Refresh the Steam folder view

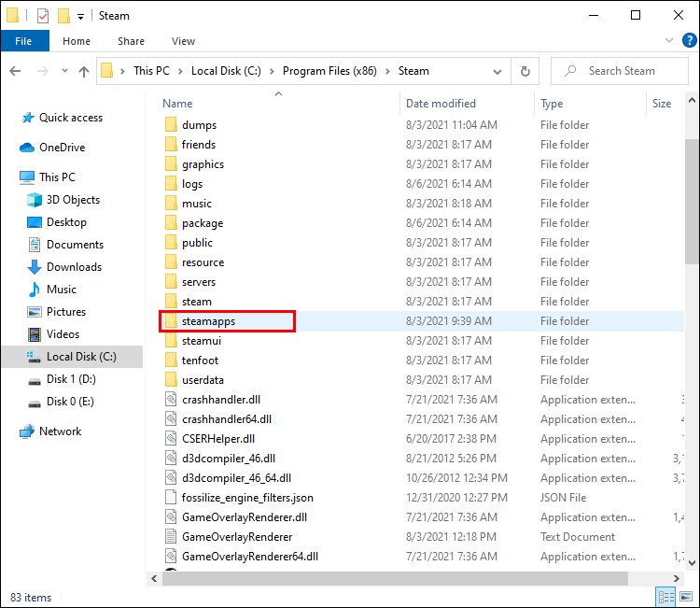coord(525,71)
